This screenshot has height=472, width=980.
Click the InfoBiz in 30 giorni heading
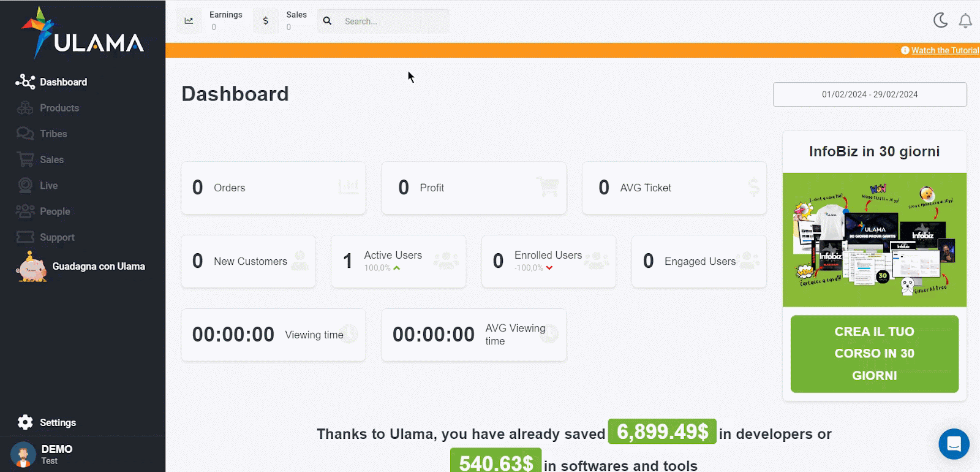875,151
